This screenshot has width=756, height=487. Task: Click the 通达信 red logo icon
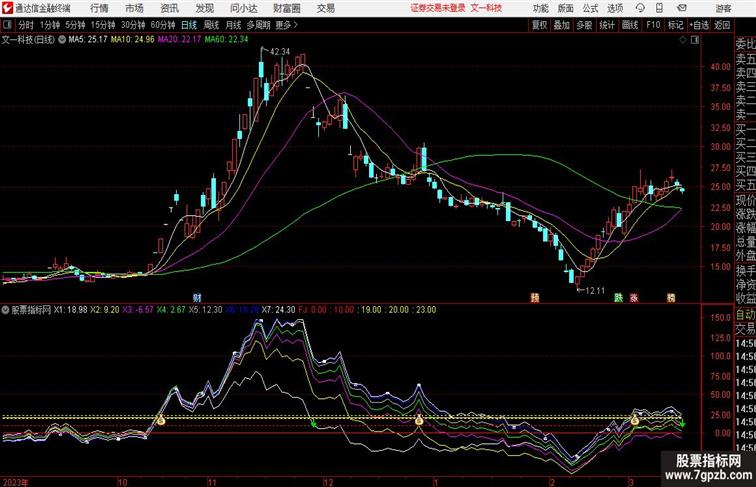point(7,8)
